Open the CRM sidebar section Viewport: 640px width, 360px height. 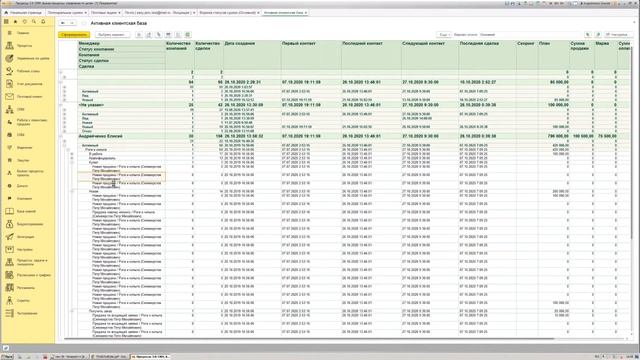pos(27,109)
